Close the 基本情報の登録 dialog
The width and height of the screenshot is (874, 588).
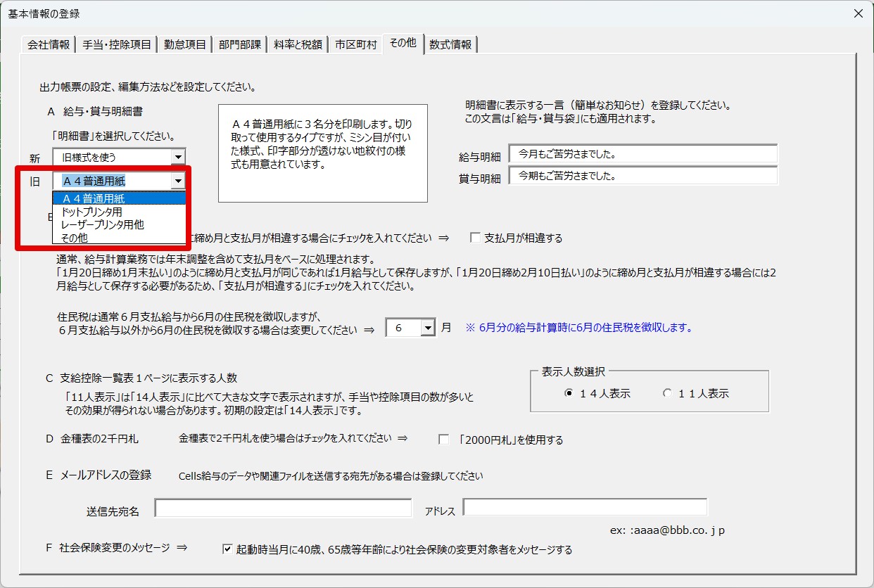tap(858, 13)
